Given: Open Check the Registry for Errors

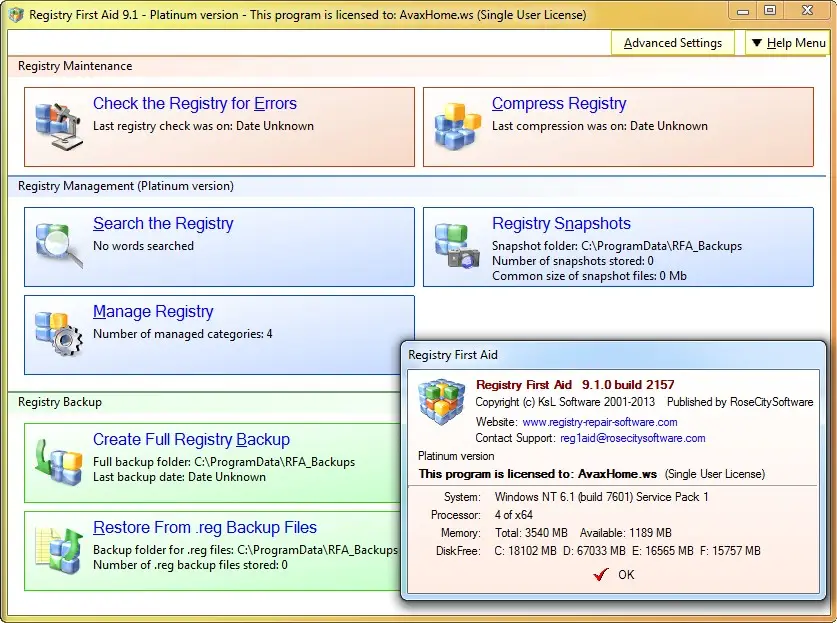Looking at the screenshot, I should 195,104.
